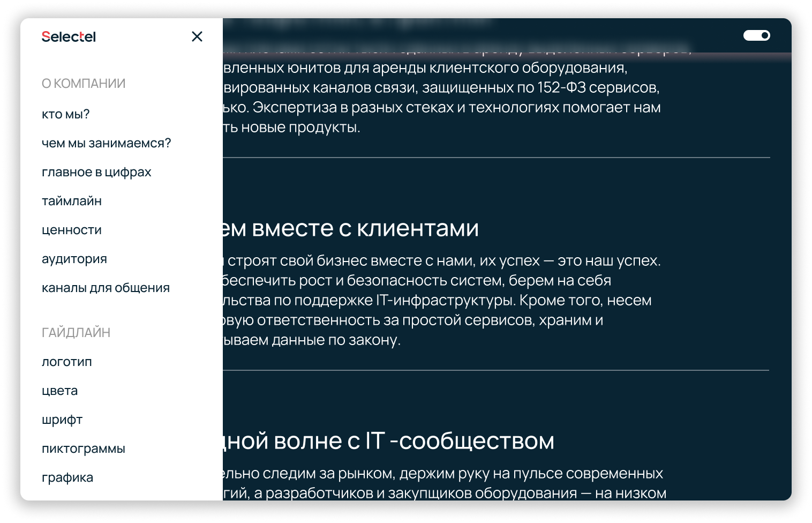Open 'каналы для общения'

click(106, 287)
